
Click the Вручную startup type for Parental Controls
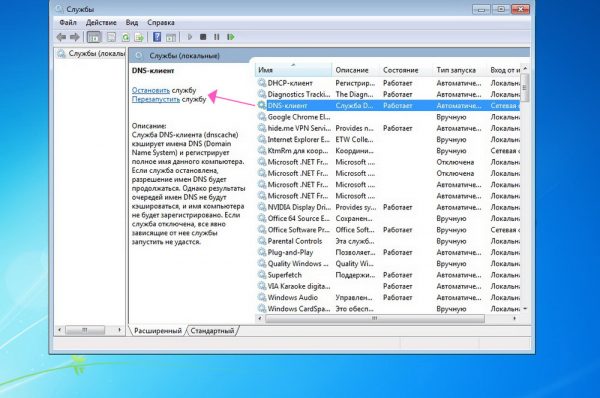(x=451, y=241)
